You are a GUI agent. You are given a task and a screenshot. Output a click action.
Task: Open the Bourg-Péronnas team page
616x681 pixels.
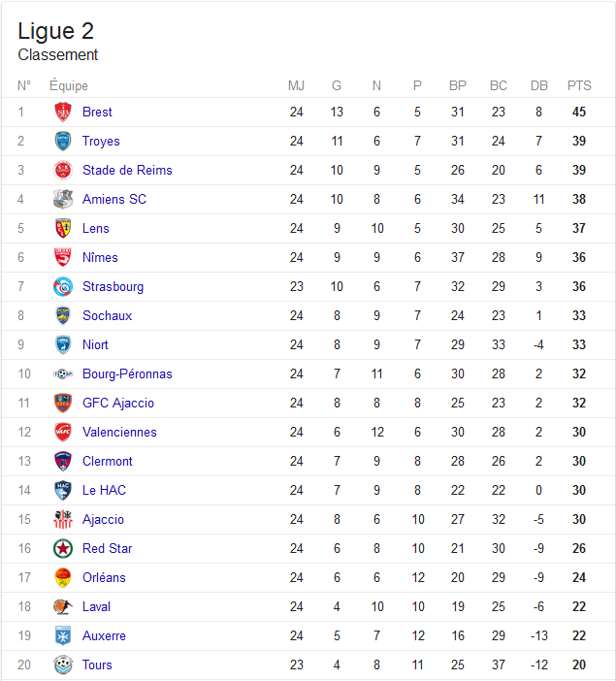127,373
